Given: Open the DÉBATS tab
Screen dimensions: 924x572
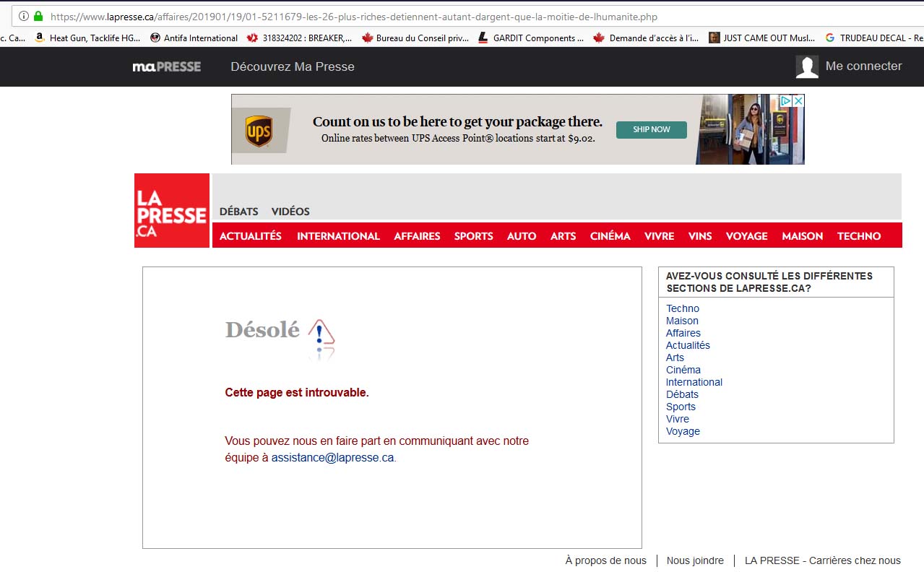Looking at the screenshot, I should [x=238, y=212].
